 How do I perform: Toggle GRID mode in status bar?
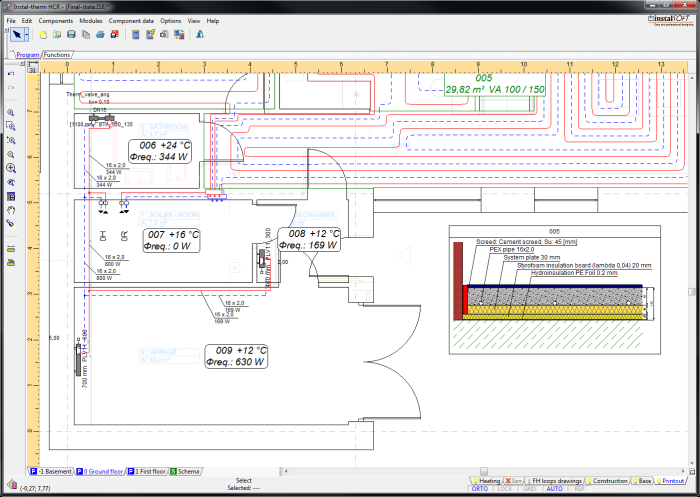pos(529,490)
